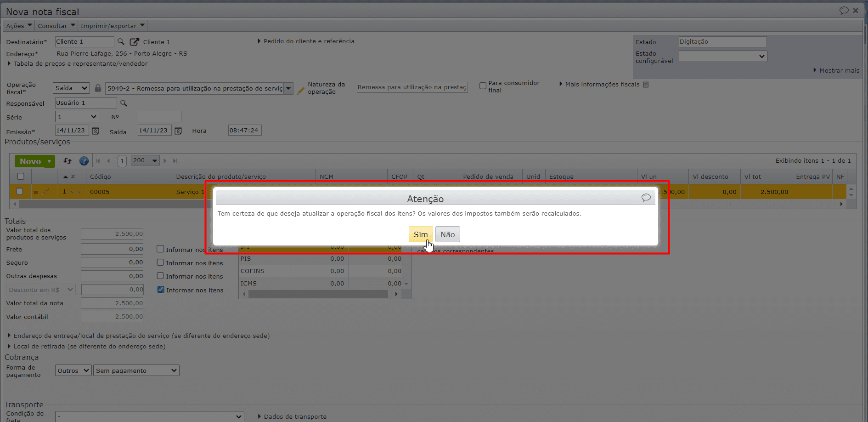
Task: Edit item 00005 with the pencil icon
Action: click(45, 192)
